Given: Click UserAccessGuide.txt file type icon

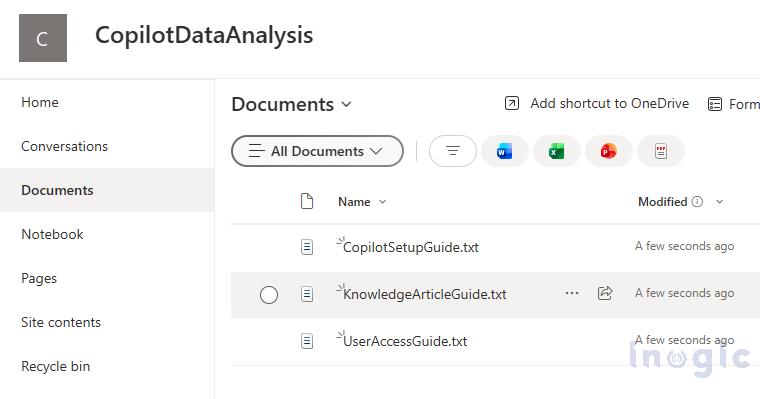Looking at the screenshot, I should click(x=307, y=341).
